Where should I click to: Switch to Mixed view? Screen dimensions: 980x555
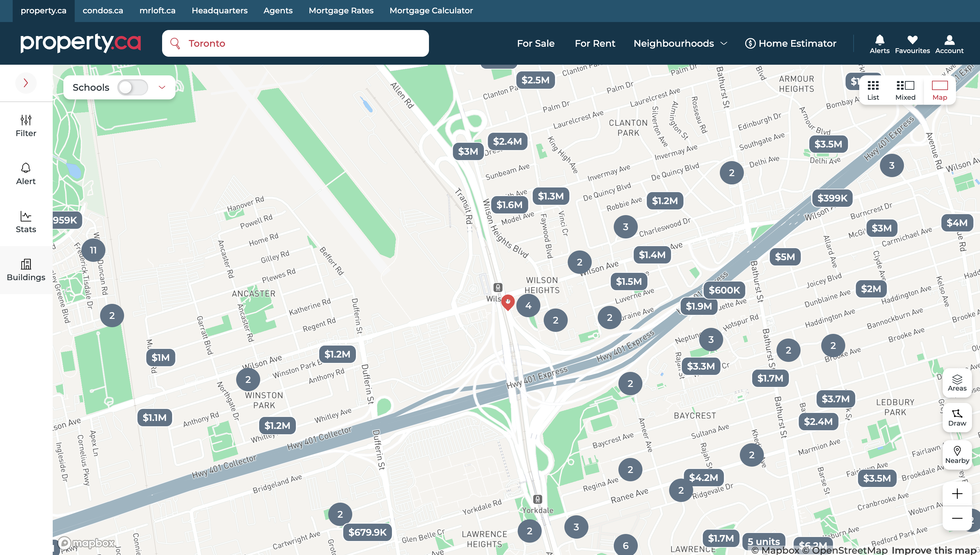click(x=905, y=90)
